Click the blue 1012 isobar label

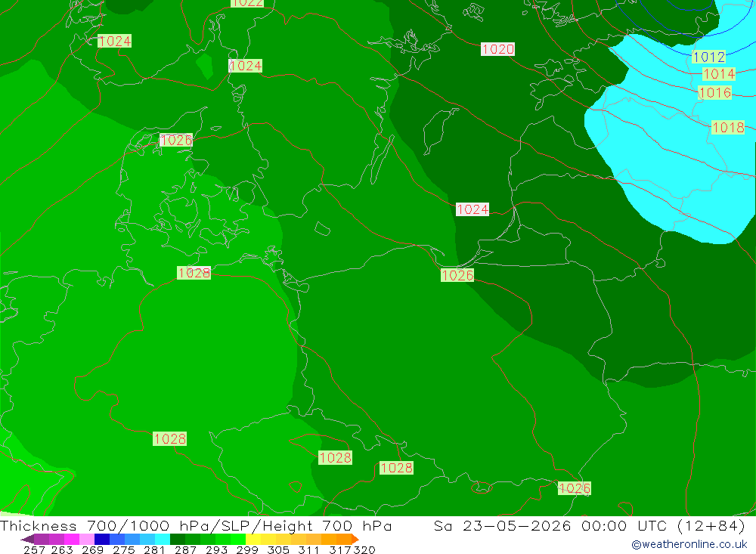708,57
